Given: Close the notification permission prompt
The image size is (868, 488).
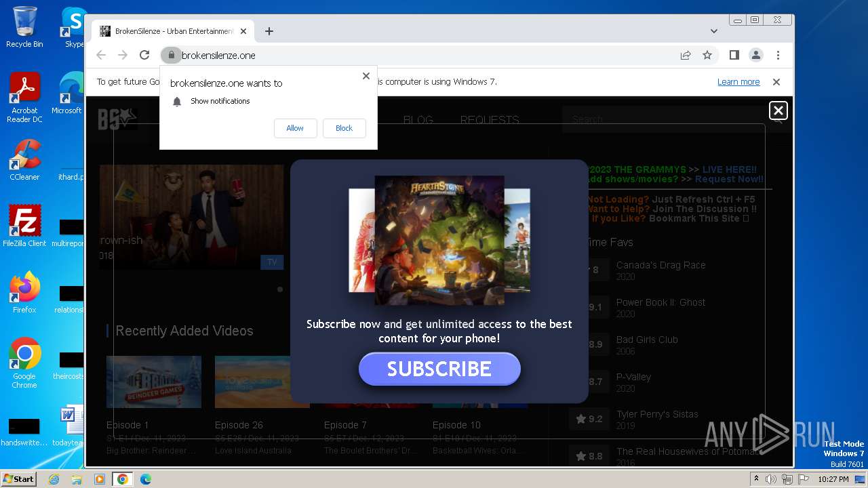Looking at the screenshot, I should tap(366, 76).
